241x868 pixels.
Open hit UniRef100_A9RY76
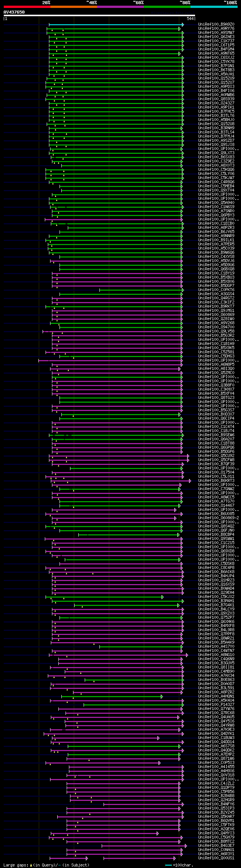[216, 29]
